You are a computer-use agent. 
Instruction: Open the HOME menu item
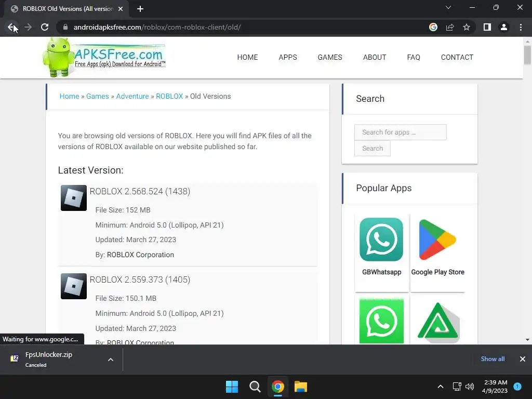click(248, 57)
